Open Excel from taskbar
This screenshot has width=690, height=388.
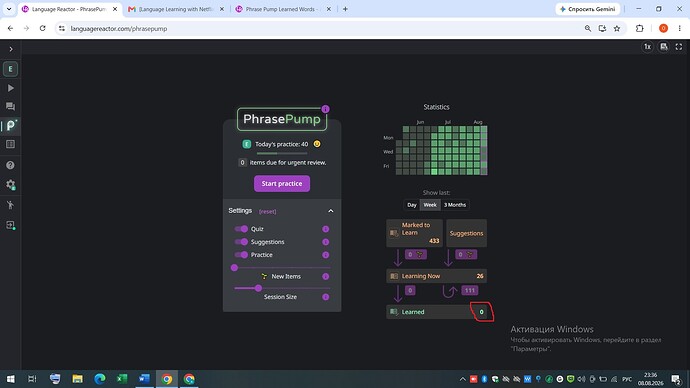(122, 379)
